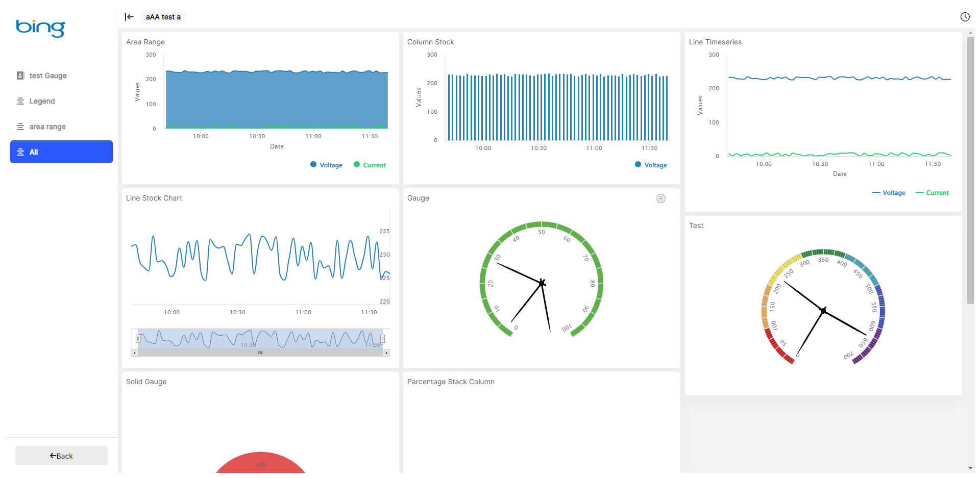
Task: Click the area range sidebar icon
Action: (20, 127)
